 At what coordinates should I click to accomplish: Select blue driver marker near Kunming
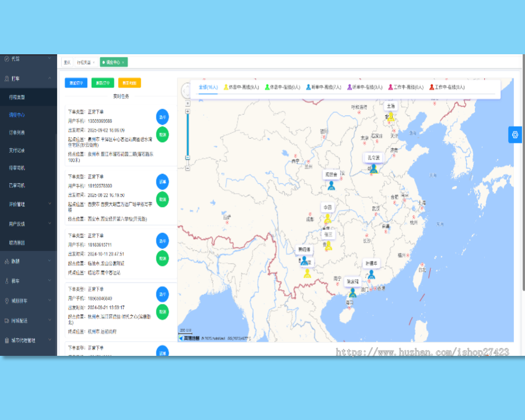pos(304,261)
